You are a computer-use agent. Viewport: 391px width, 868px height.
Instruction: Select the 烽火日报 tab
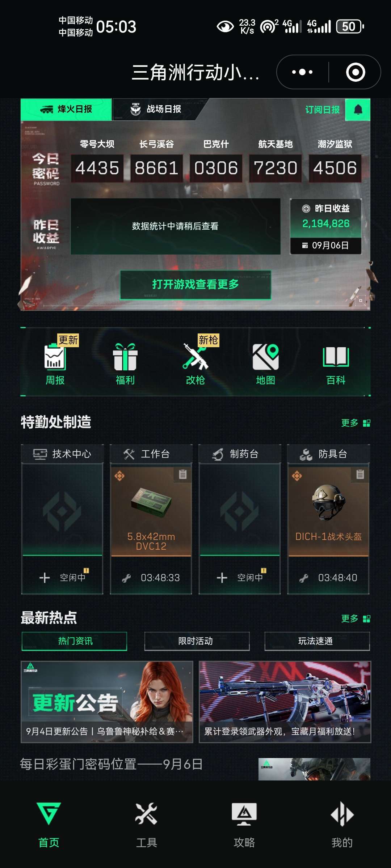(x=66, y=109)
